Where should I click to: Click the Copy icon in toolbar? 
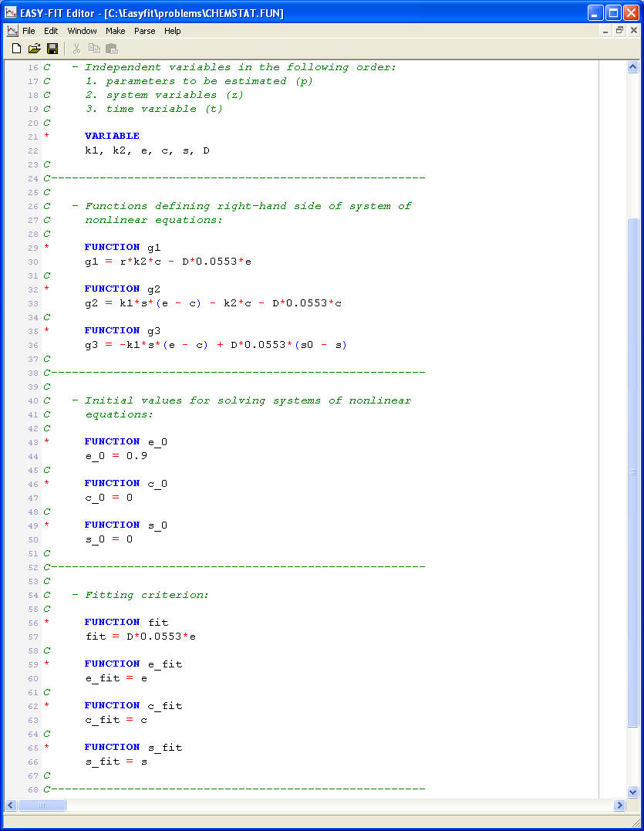tap(94, 49)
